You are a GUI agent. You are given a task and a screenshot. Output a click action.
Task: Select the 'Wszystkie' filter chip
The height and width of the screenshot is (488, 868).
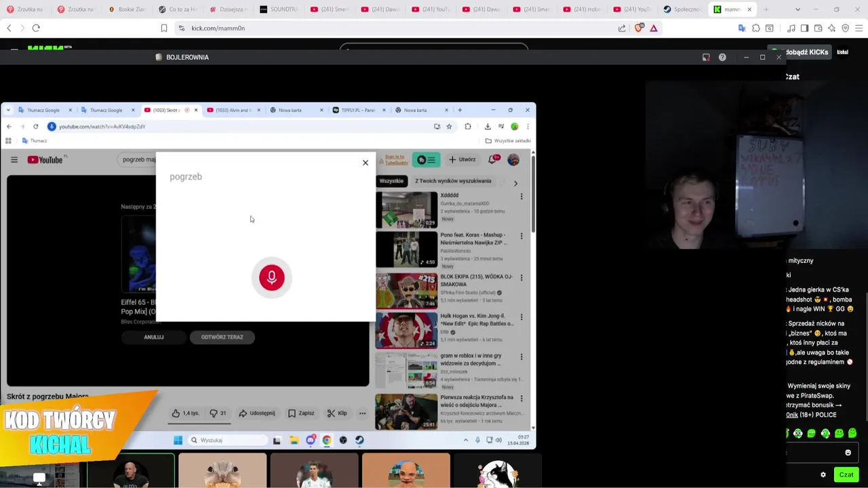391,181
